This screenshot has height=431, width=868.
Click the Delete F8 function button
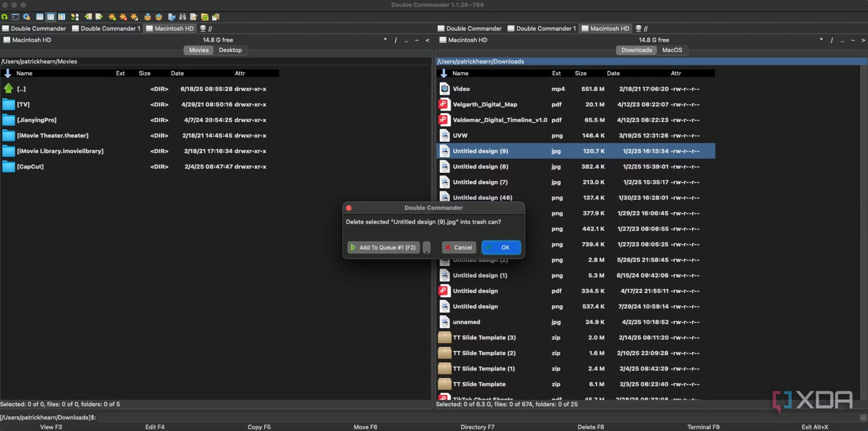591,427
